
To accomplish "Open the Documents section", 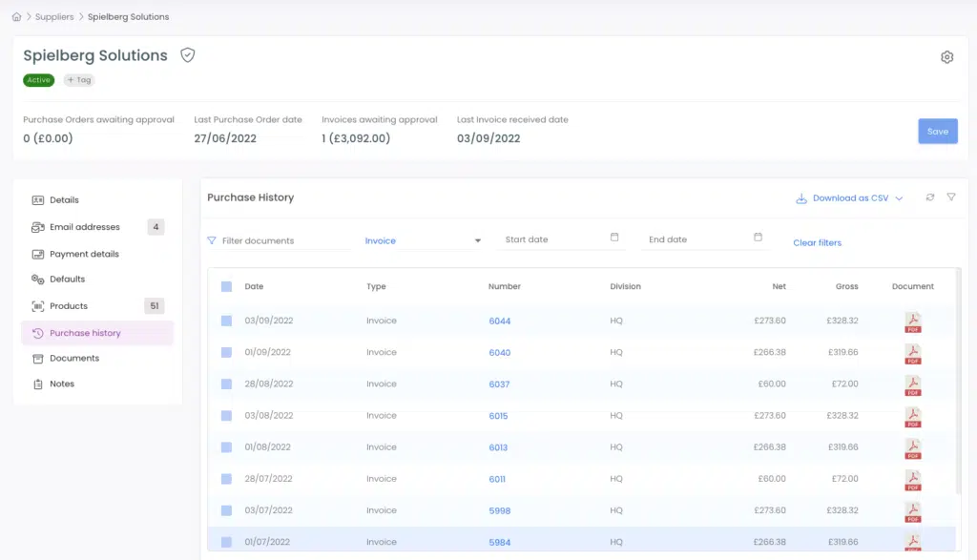I will (x=97, y=358).
